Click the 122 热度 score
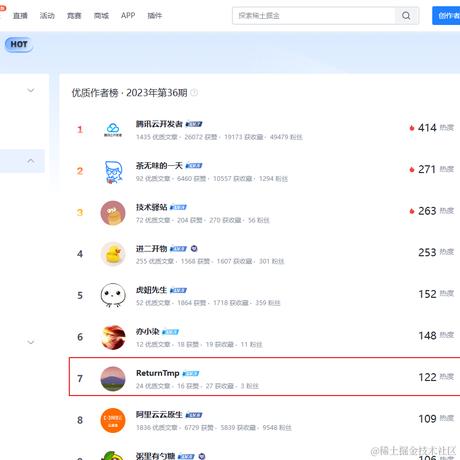Image resolution: width=460 pixels, height=460 pixels. coord(436,377)
